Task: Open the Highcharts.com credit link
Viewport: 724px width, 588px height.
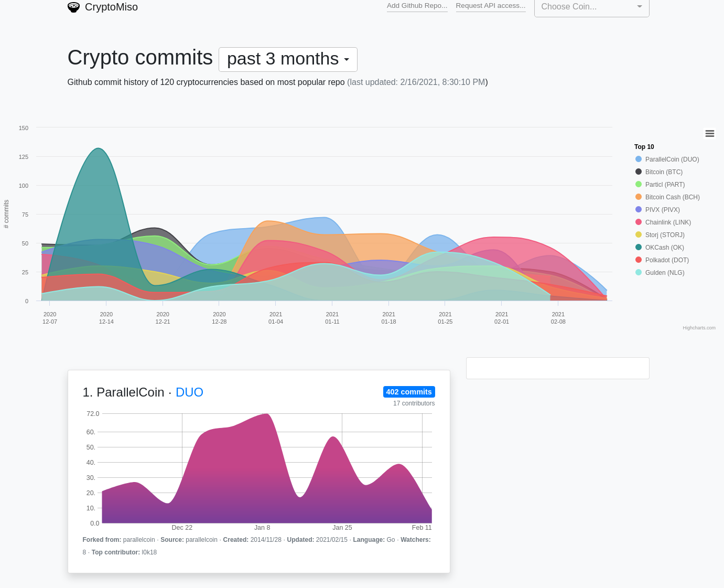Action: coord(699,328)
